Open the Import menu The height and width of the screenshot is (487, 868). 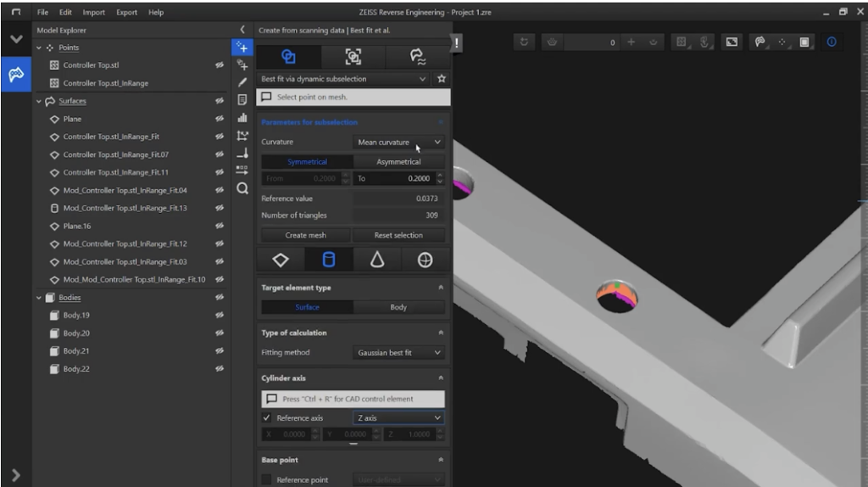[x=93, y=13]
